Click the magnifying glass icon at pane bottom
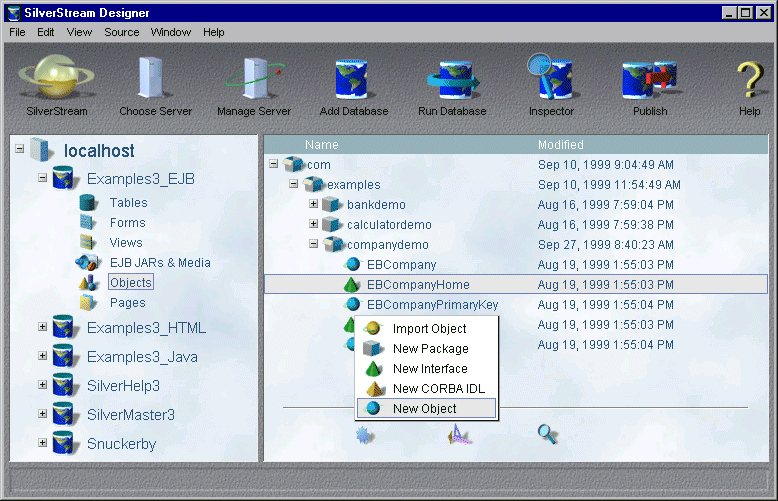This screenshot has height=501, width=778. 547,434
